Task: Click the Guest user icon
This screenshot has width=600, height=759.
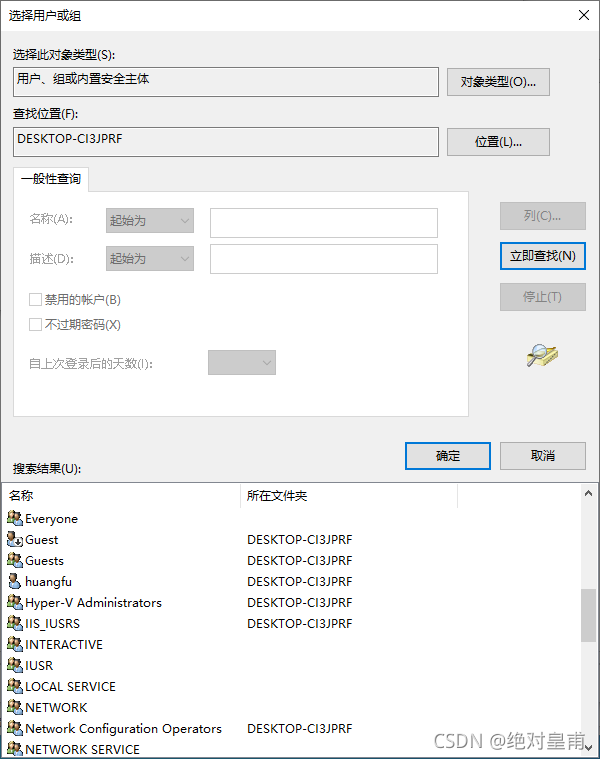Action: (x=15, y=539)
